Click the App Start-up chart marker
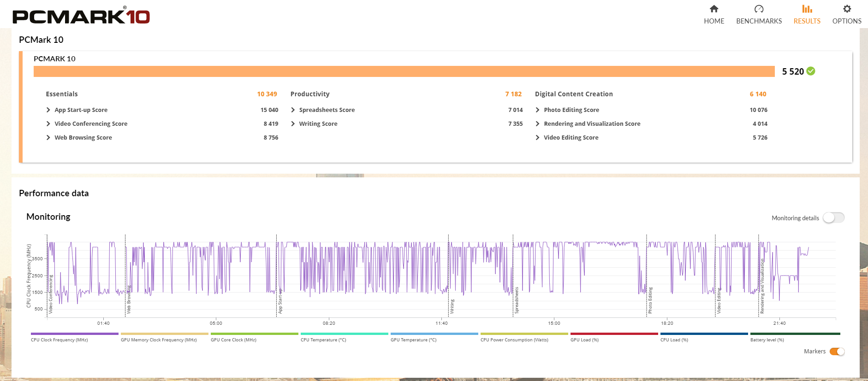868x381 pixels. 280,301
